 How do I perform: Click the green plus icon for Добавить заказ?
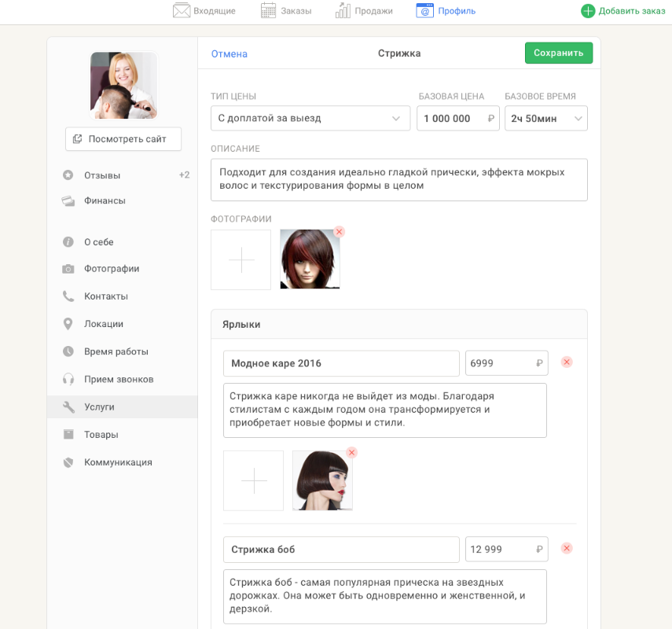[588, 11]
